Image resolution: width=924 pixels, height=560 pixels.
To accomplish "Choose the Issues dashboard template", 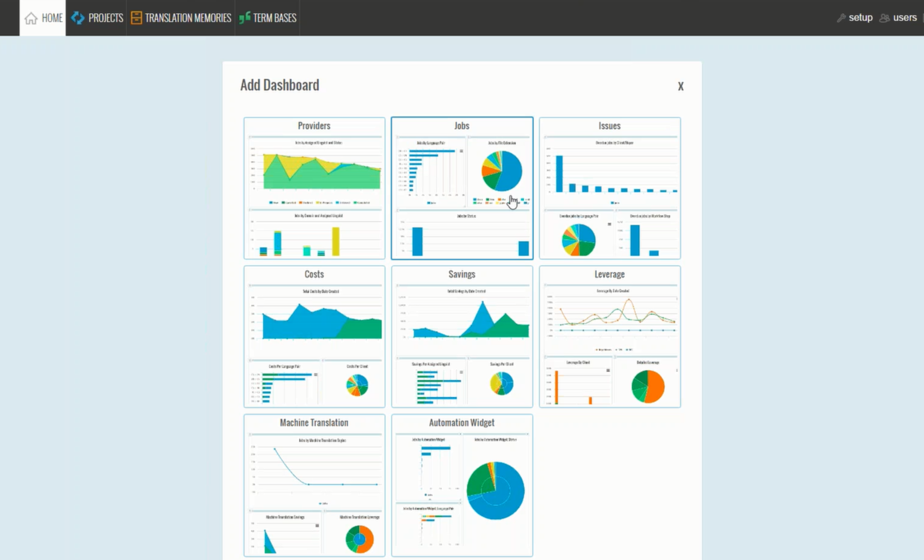I will pyautogui.click(x=610, y=188).
